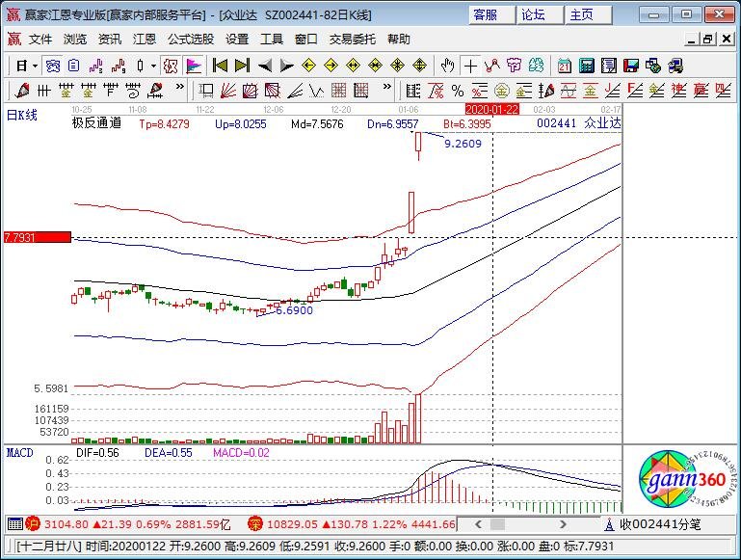Toggle the crosshair cursor tool
The width and height of the screenshot is (741, 560).
point(470,67)
